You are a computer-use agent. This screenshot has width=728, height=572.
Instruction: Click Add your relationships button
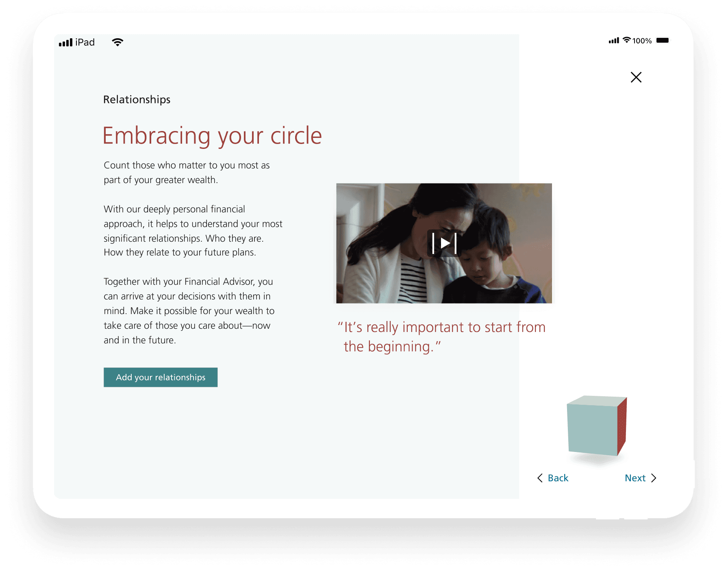click(x=161, y=377)
